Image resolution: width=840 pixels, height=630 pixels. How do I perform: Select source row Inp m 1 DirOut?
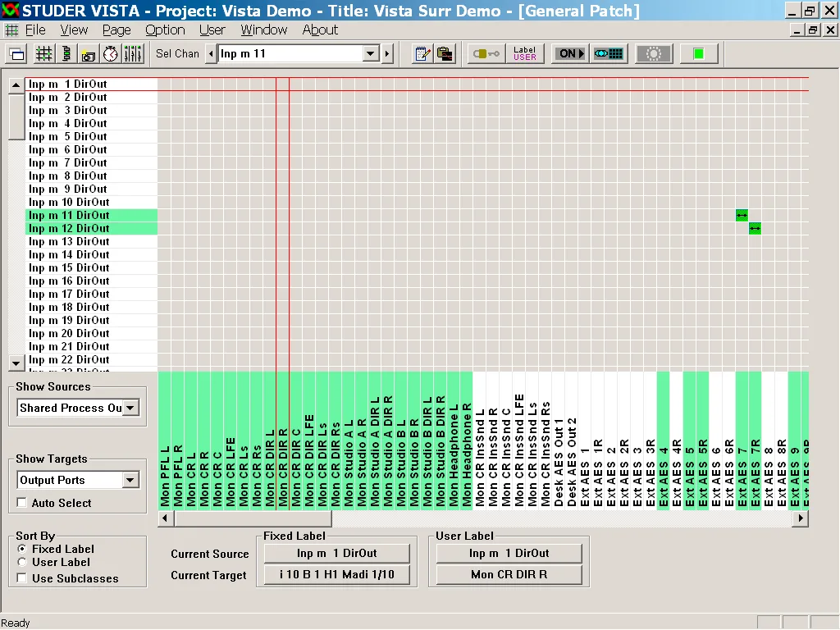pos(92,84)
